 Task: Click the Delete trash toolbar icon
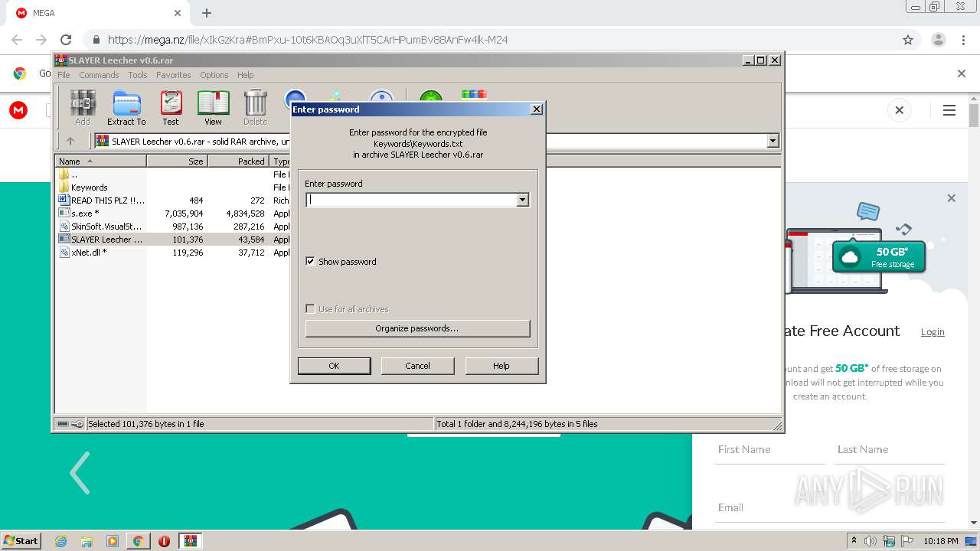pyautogui.click(x=255, y=108)
